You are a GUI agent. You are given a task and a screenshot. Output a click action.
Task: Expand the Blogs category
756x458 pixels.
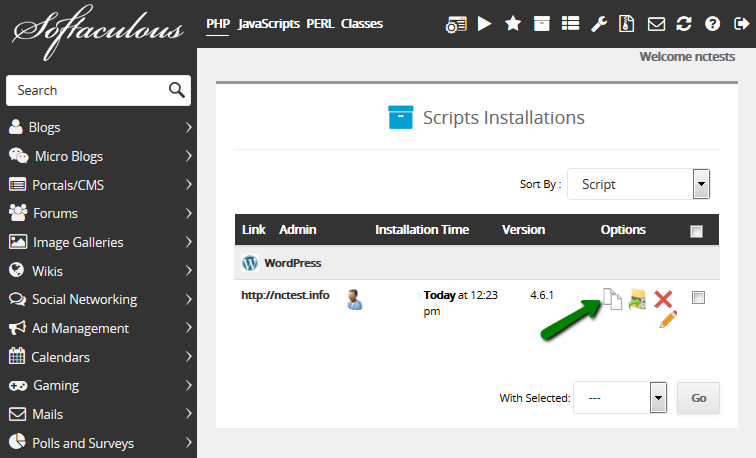point(98,127)
